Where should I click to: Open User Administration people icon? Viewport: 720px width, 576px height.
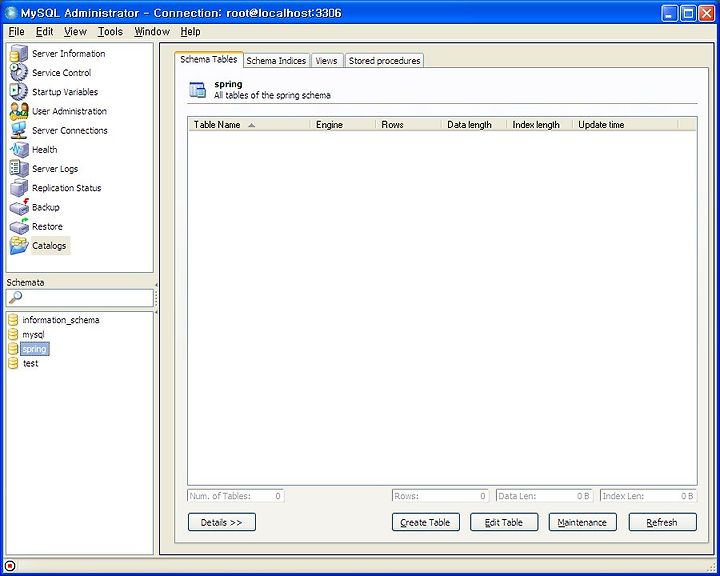19,111
